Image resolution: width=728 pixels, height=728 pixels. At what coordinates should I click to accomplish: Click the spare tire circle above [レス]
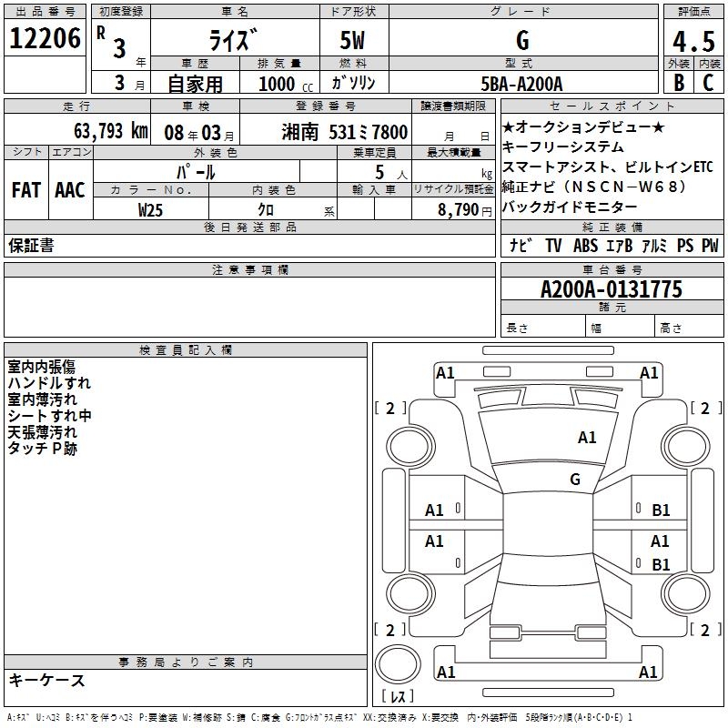[x=398, y=664]
